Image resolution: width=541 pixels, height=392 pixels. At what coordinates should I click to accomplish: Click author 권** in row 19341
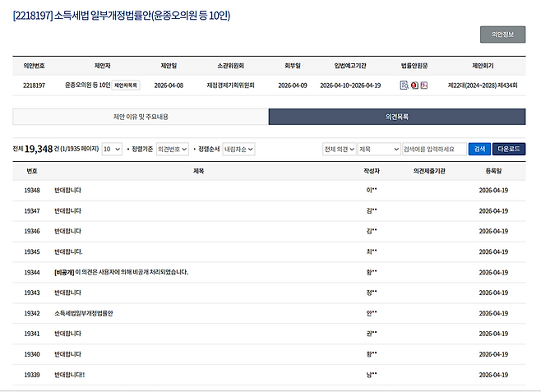(372, 334)
